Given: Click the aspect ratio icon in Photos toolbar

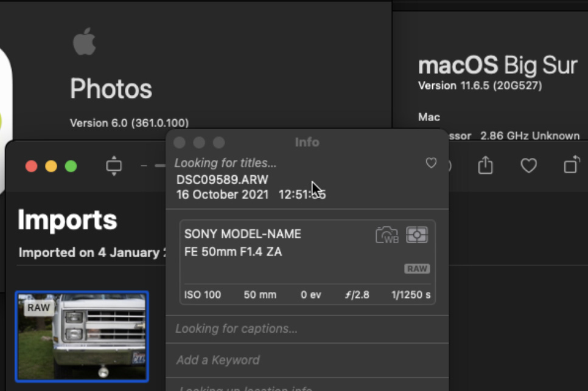Looking at the screenshot, I should click(x=114, y=165).
